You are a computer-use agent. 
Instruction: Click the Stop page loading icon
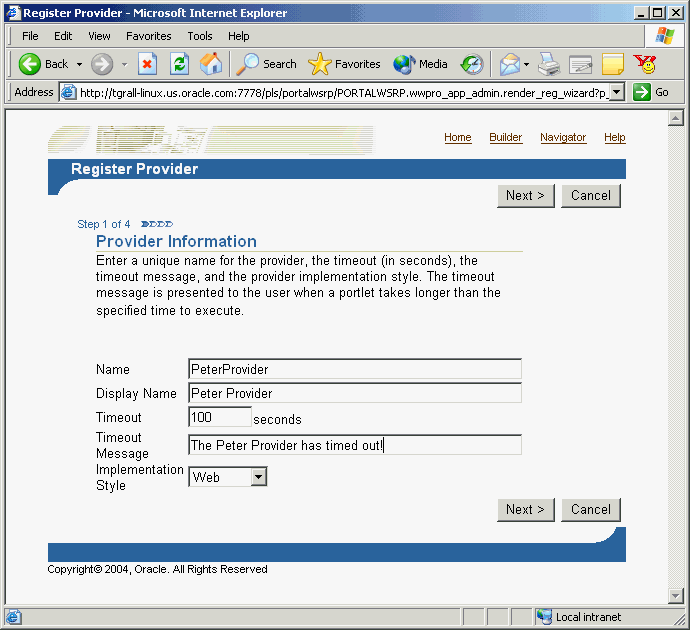147,64
